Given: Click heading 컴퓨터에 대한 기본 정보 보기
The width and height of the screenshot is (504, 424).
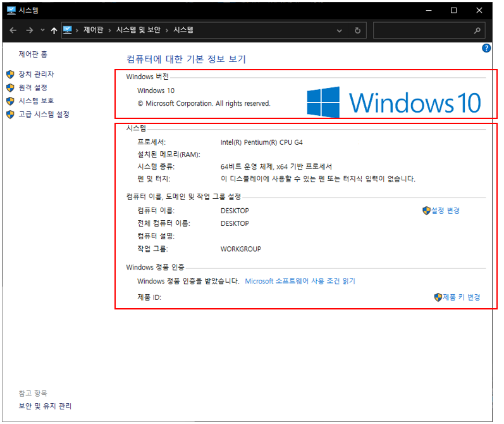Looking at the screenshot, I should tap(186, 59).
